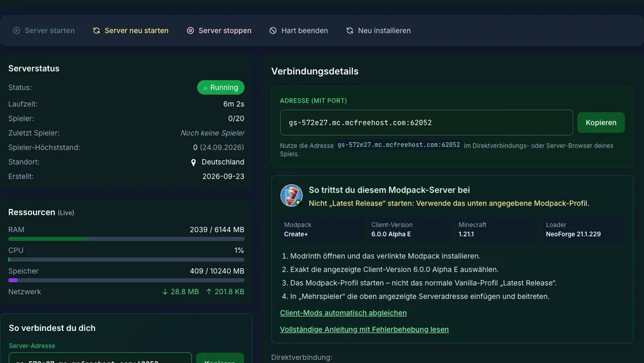Click the Server neu starten refresh icon

[x=97, y=30]
